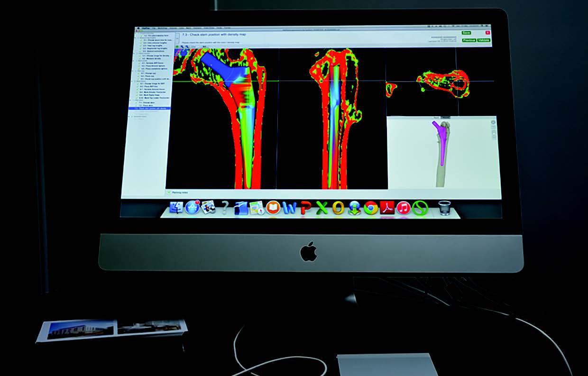Launch PowerPoint from the dock
This screenshot has width=588, height=376.
coord(305,208)
